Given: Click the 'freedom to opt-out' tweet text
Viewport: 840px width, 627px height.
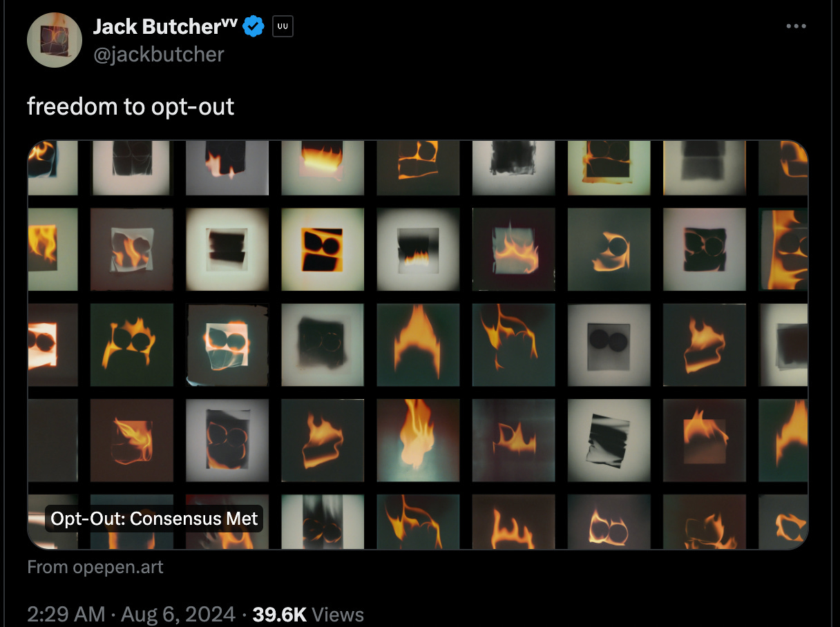Looking at the screenshot, I should [x=131, y=106].
